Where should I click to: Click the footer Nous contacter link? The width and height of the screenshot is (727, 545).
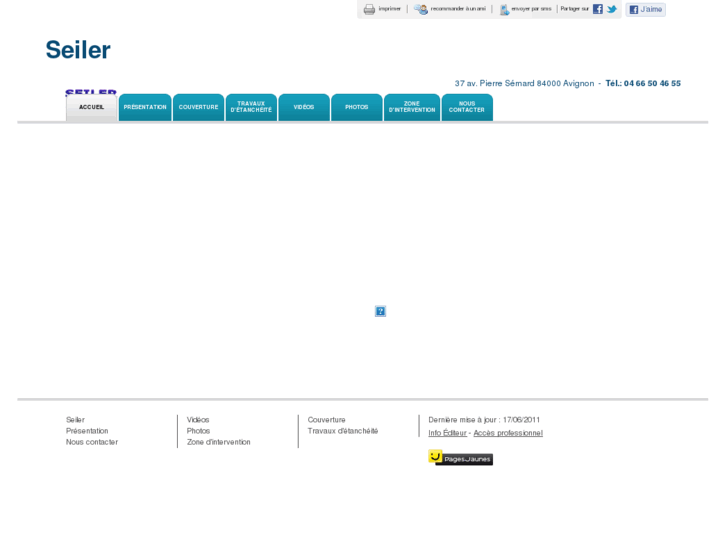[x=92, y=442]
